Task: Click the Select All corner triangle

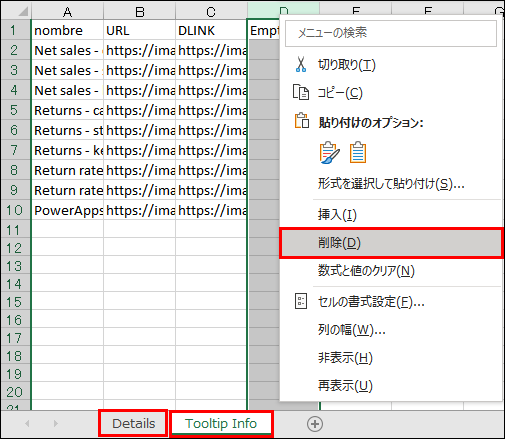Action: (22, 12)
